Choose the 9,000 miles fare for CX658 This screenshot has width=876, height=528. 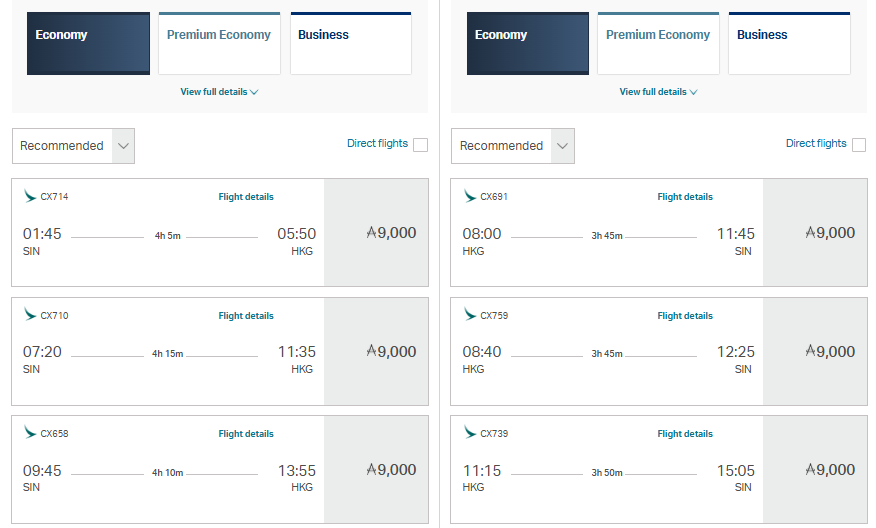(x=376, y=469)
